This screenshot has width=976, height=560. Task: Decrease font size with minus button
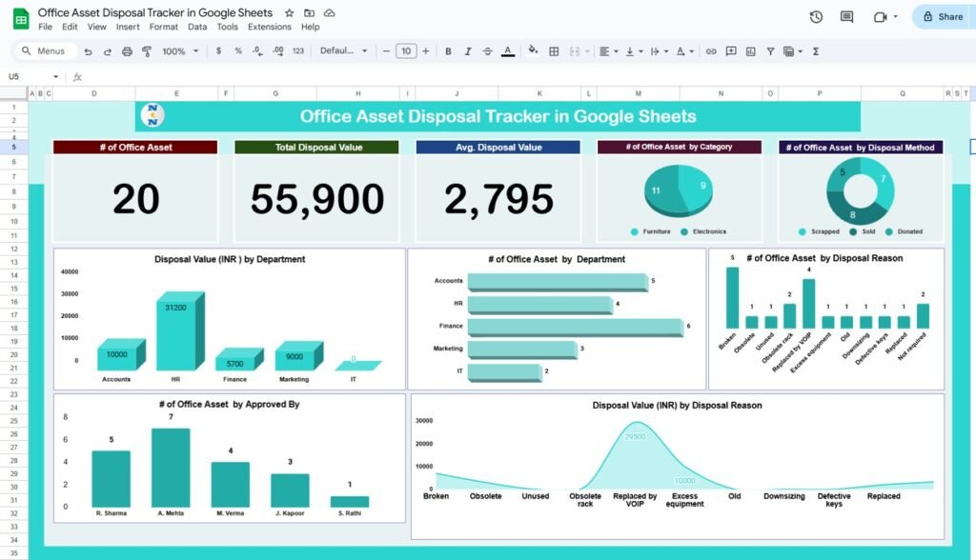coord(386,51)
